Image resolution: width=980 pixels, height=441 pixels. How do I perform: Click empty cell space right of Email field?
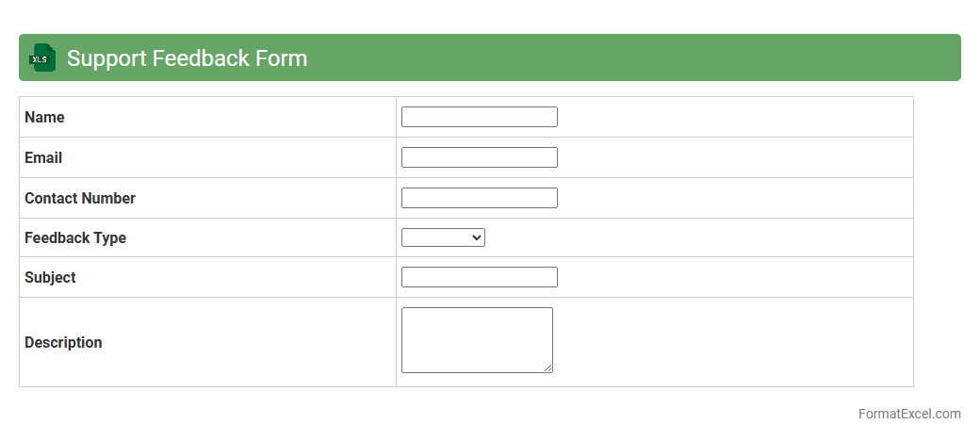[x=735, y=157]
